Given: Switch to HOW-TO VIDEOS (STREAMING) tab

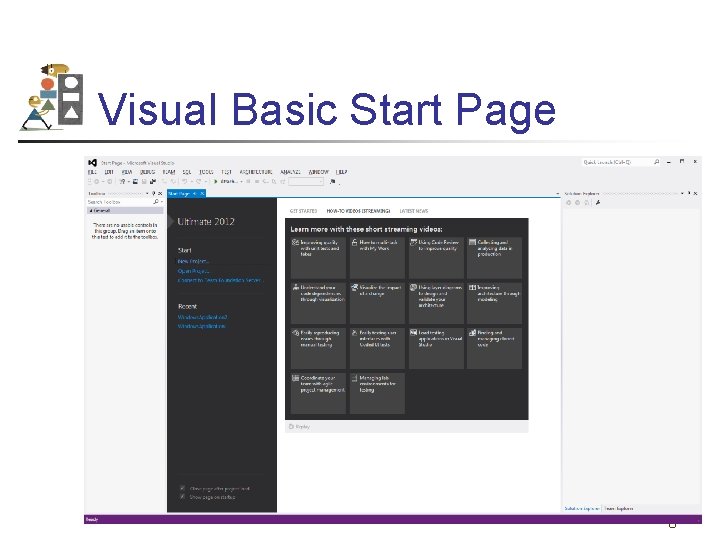Looking at the screenshot, I should (x=358, y=211).
